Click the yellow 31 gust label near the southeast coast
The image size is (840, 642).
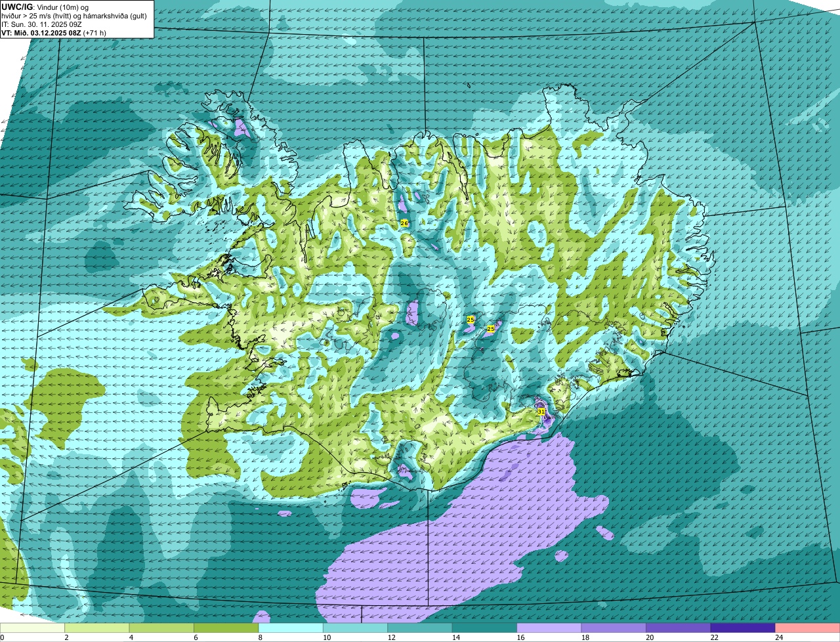(x=541, y=411)
